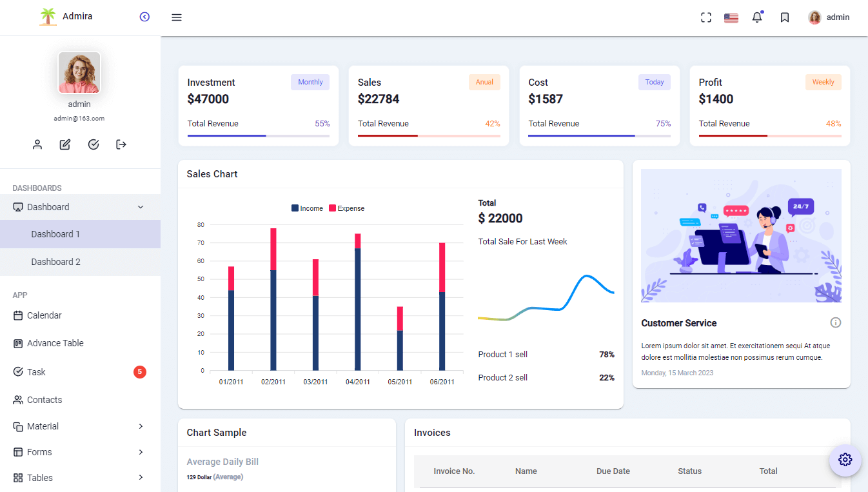Expand the Forms section

click(x=41, y=452)
